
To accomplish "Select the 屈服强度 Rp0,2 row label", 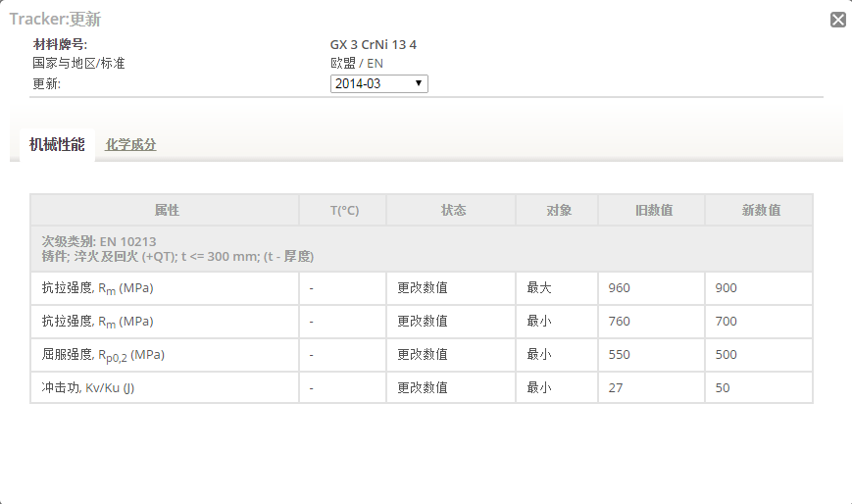I will coord(97,355).
